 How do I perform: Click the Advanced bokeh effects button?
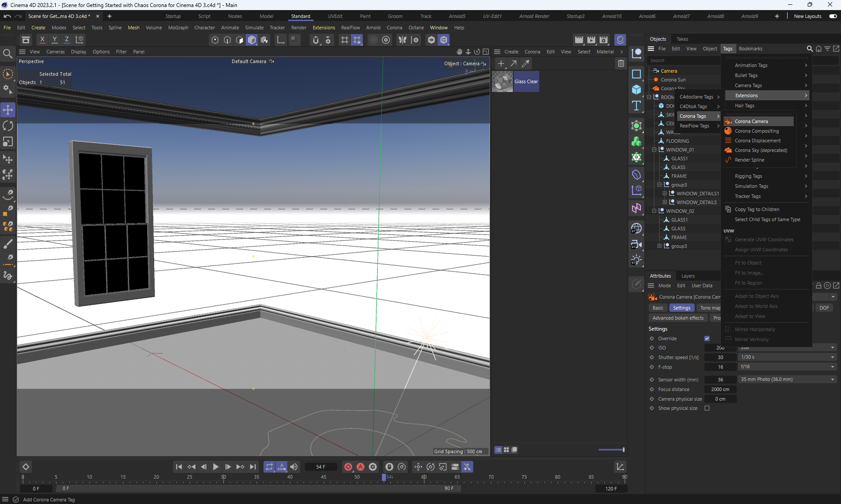pyautogui.click(x=678, y=318)
